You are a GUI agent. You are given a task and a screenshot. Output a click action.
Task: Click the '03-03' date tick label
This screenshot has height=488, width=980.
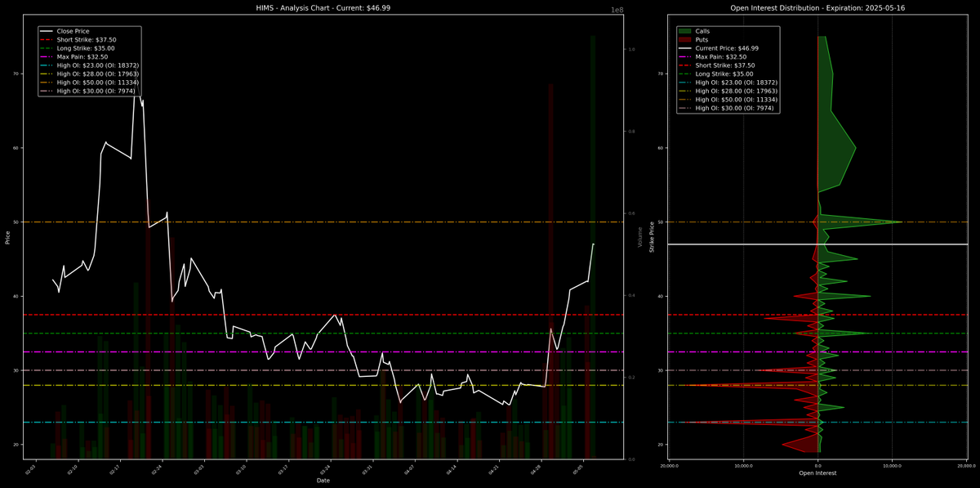pyautogui.click(x=200, y=469)
